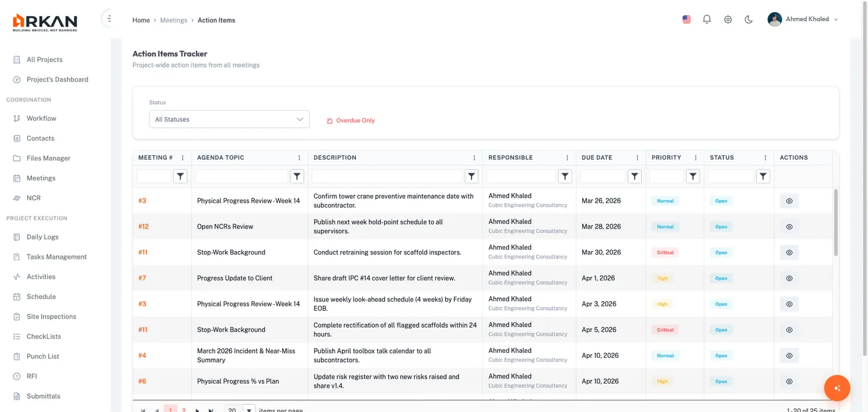Open the Meetings section in the sidebar

(40, 177)
